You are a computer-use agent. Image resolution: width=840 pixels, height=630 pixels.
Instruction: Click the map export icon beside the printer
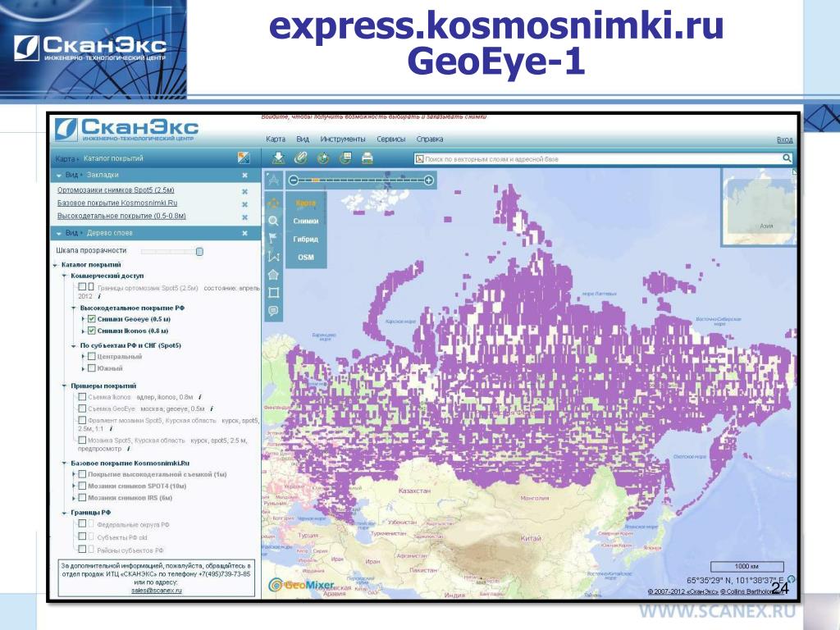[345, 158]
